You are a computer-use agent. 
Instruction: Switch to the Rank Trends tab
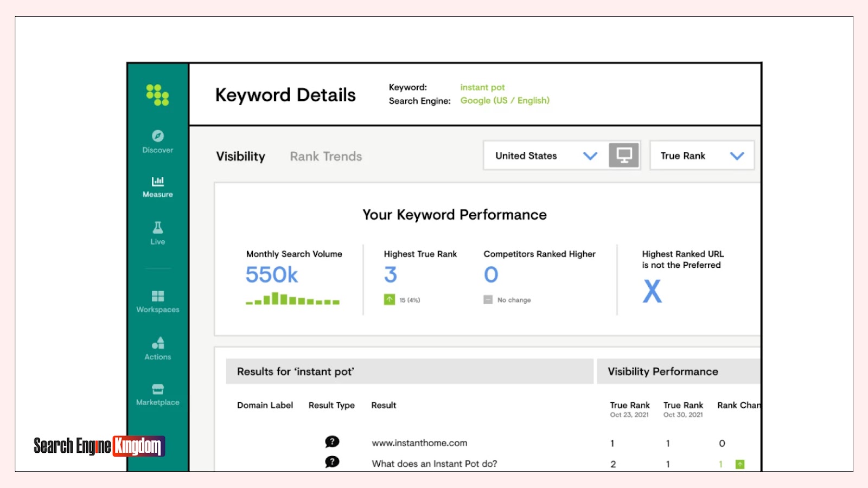point(326,157)
